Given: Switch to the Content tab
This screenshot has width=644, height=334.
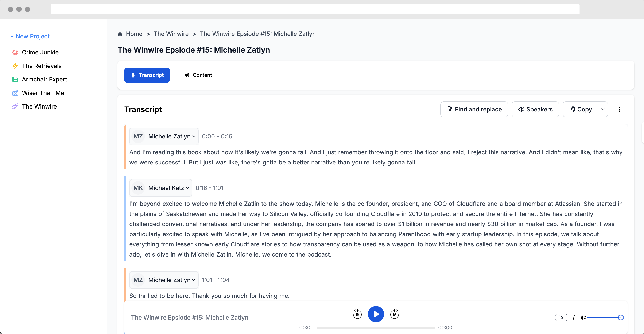Looking at the screenshot, I should click(198, 75).
